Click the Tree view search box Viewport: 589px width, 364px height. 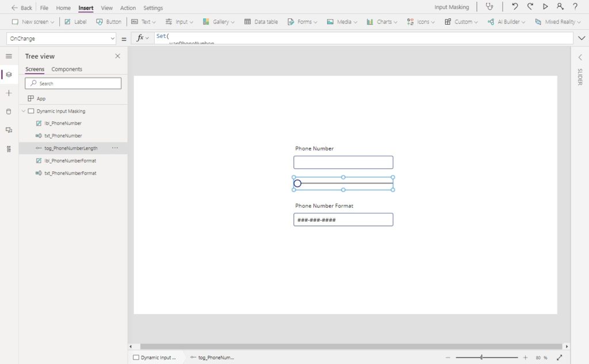pyautogui.click(x=73, y=83)
